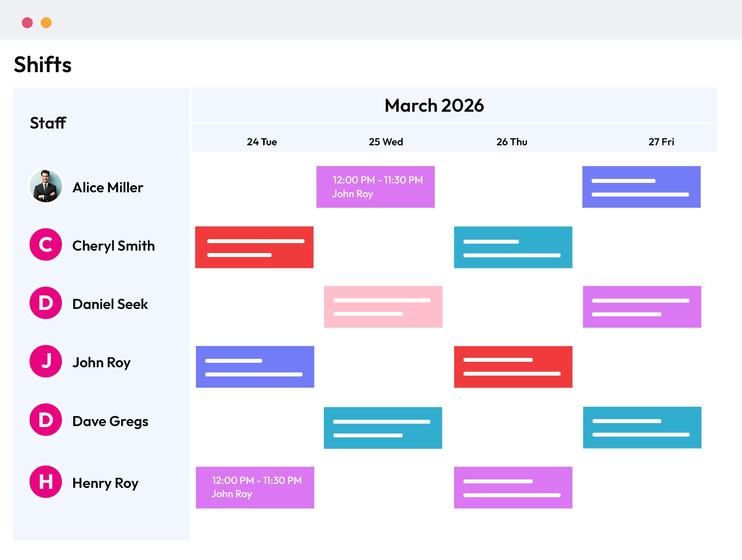This screenshot has width=742, height=560.
Task: Click the Staff panel heading
Action: pyautogui.click(x=48, y=123)
